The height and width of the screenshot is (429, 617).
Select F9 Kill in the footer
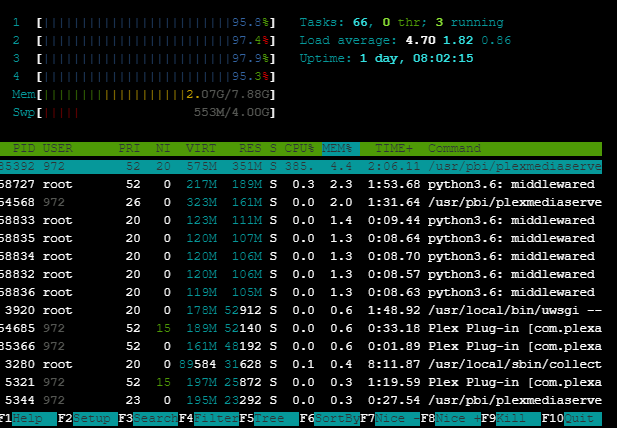511,418
